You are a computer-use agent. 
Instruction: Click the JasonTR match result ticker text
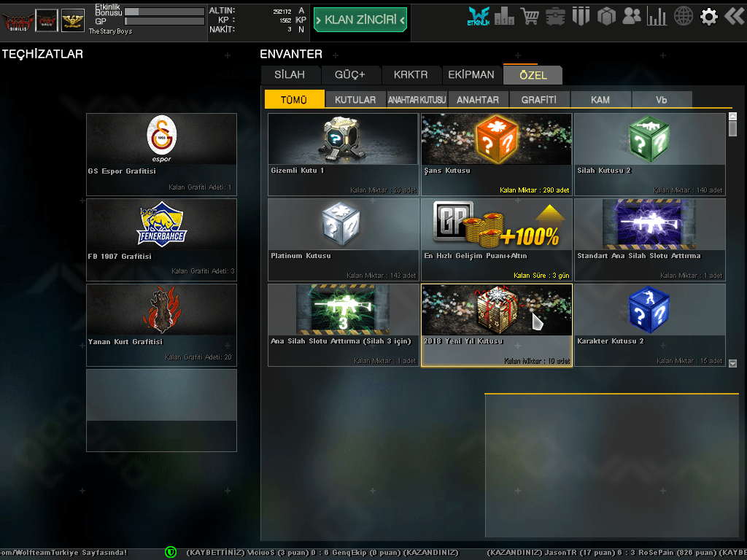(x=617, y=553)
